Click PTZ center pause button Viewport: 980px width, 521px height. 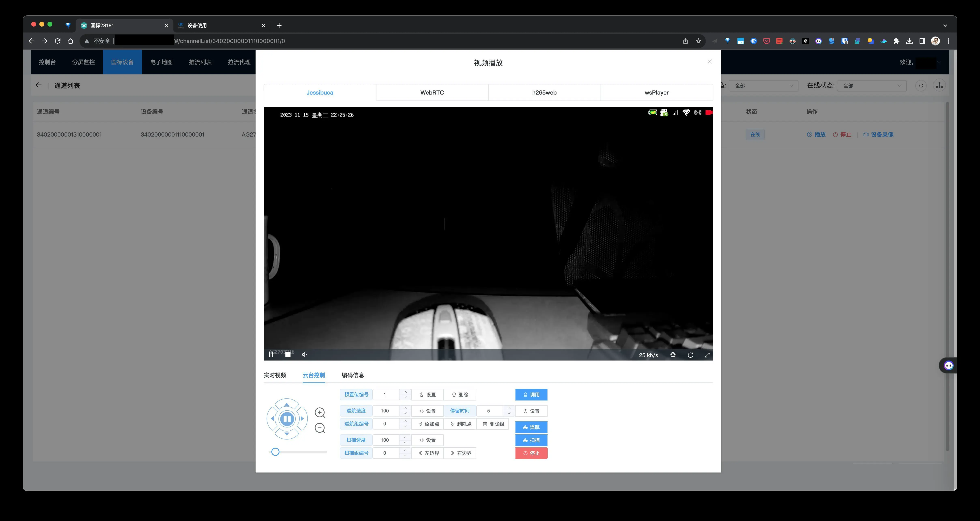287,419
